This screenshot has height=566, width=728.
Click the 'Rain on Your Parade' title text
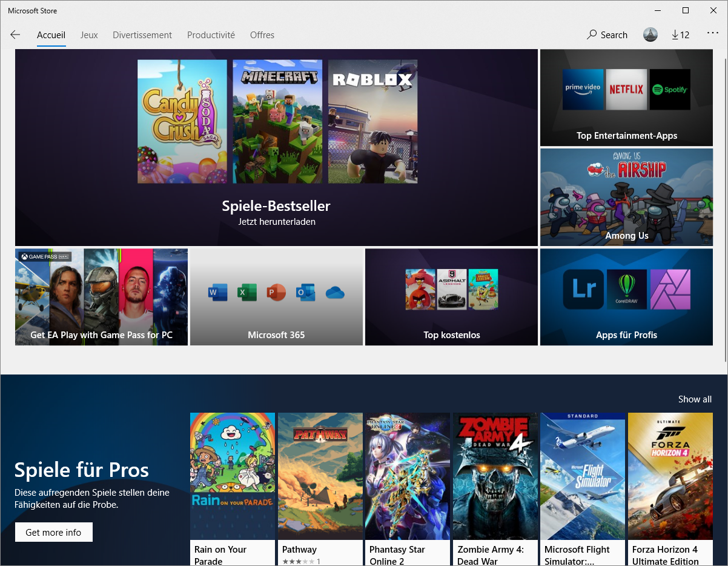pos(220,555)
